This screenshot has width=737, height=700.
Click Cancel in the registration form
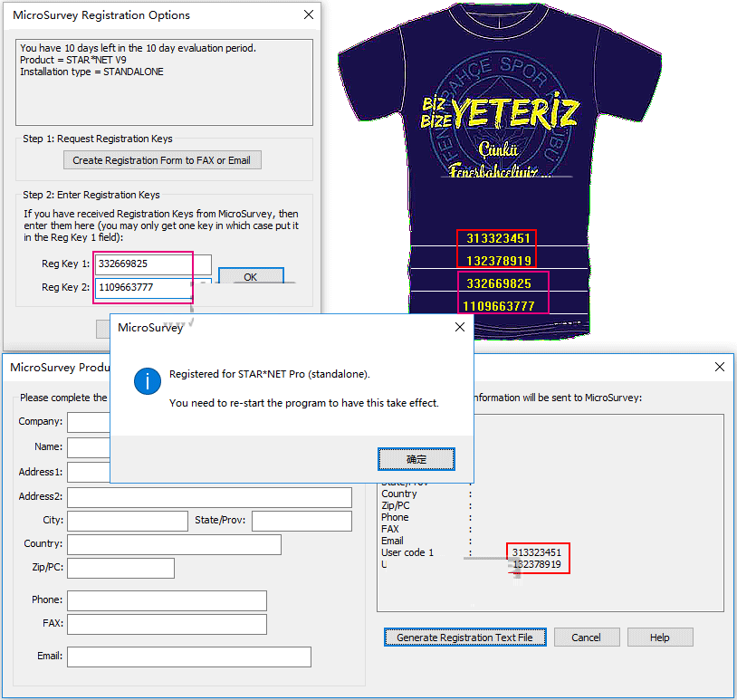(587, 638)
